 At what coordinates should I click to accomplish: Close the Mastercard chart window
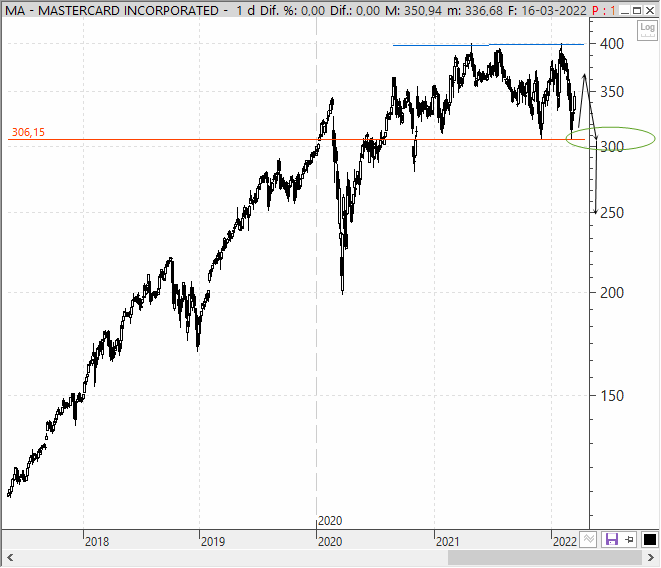pyautogui.click(x=650, y=10)
